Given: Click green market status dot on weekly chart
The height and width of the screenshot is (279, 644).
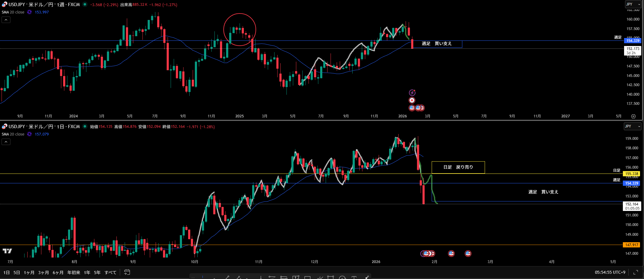Looking at the screenshot, I should (85, 5).
